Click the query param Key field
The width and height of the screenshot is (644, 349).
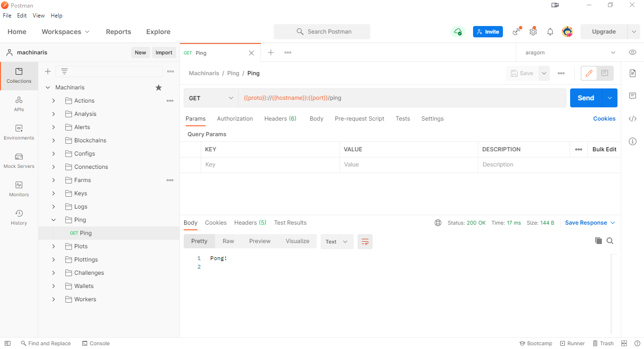270,165
